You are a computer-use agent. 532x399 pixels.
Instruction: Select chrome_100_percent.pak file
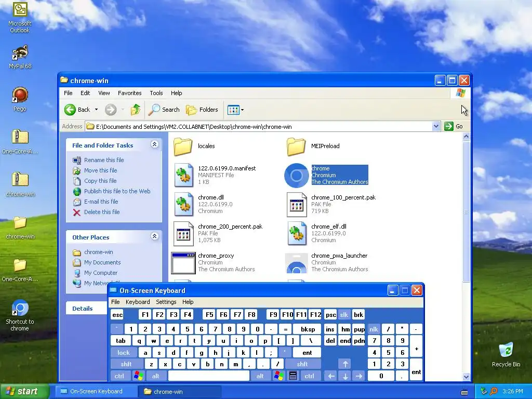(x=331, y=204)
